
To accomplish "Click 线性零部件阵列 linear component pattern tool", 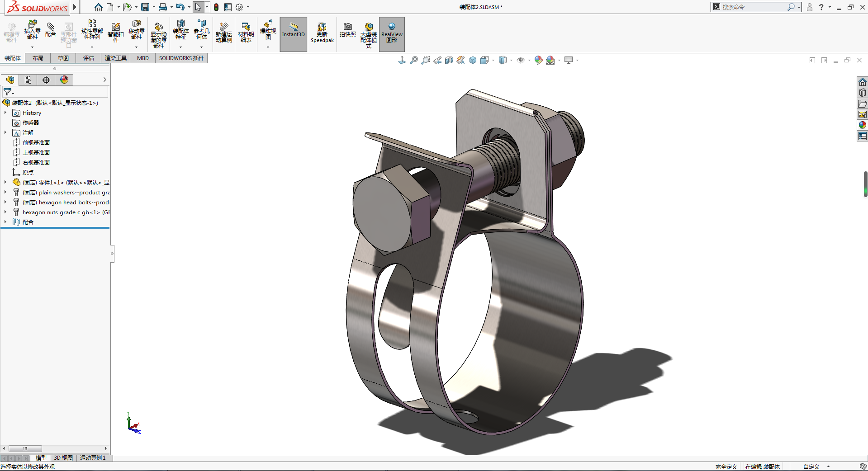I will [92, 31].
